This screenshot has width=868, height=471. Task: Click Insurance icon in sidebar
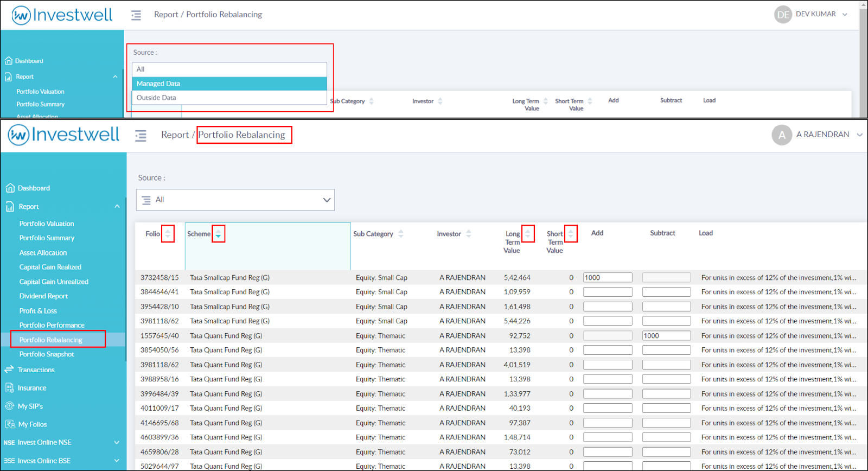click(9, 388)
